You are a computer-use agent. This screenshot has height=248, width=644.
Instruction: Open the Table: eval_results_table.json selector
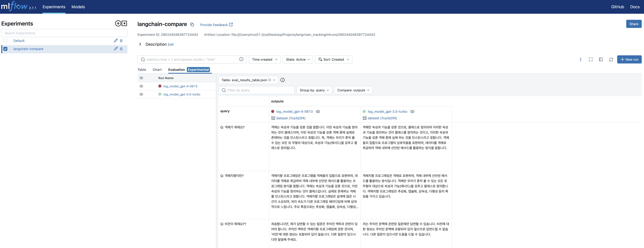pos(248,80)
